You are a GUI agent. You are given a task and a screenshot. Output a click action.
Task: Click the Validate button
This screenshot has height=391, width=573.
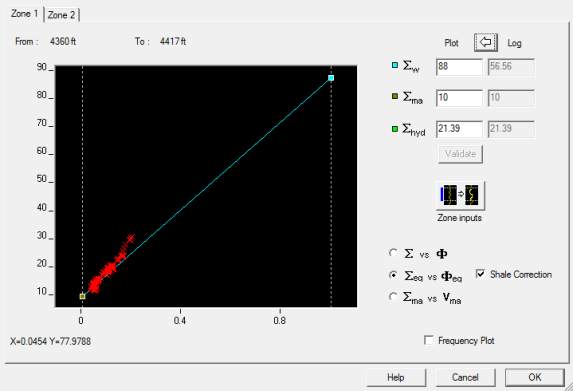460,154
